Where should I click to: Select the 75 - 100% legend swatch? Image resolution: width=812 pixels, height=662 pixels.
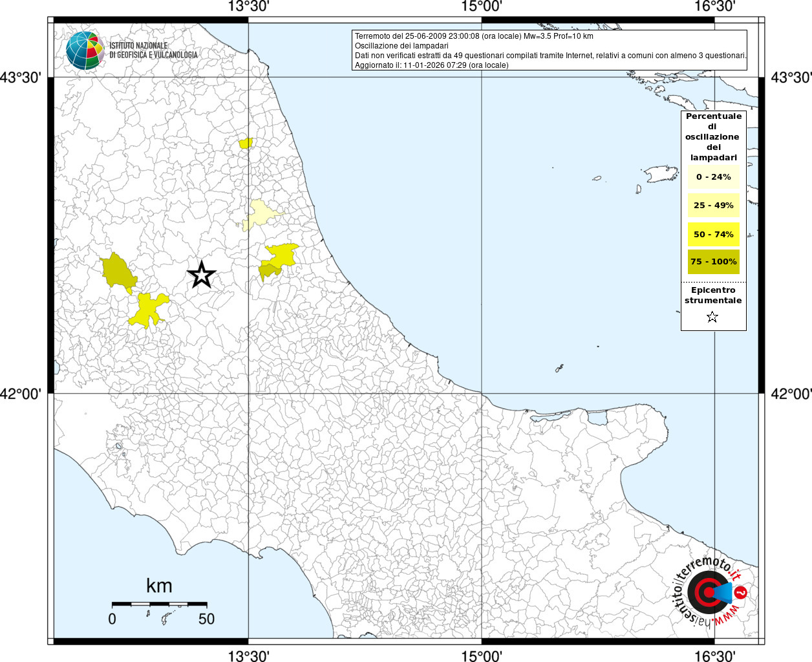(714, 262)
